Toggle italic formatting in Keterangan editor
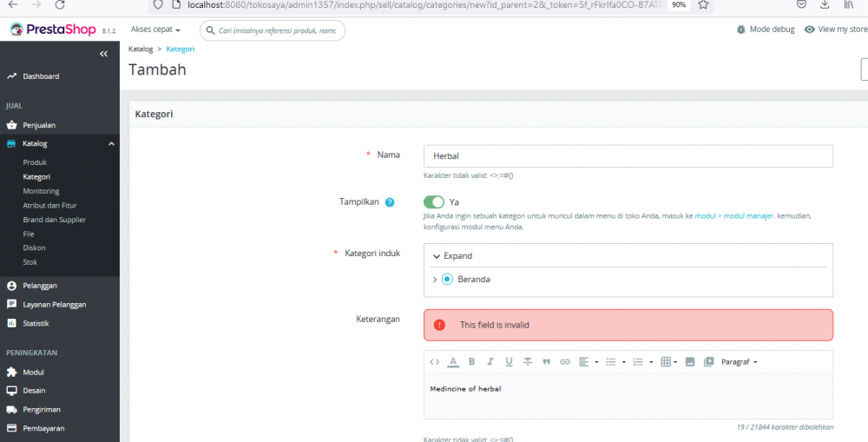This screenshot has height=442, width=868. tap(490, 362)
